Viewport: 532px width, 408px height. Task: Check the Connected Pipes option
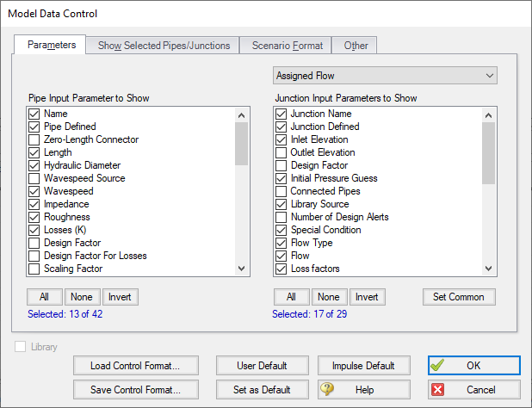pyautogui.click(x=281, y=191)
